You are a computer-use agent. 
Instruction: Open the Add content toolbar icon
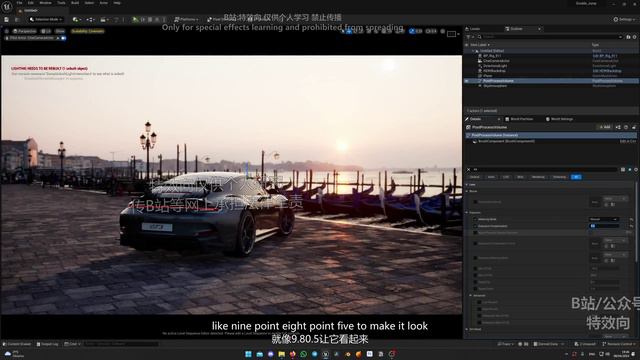[76, 19]
